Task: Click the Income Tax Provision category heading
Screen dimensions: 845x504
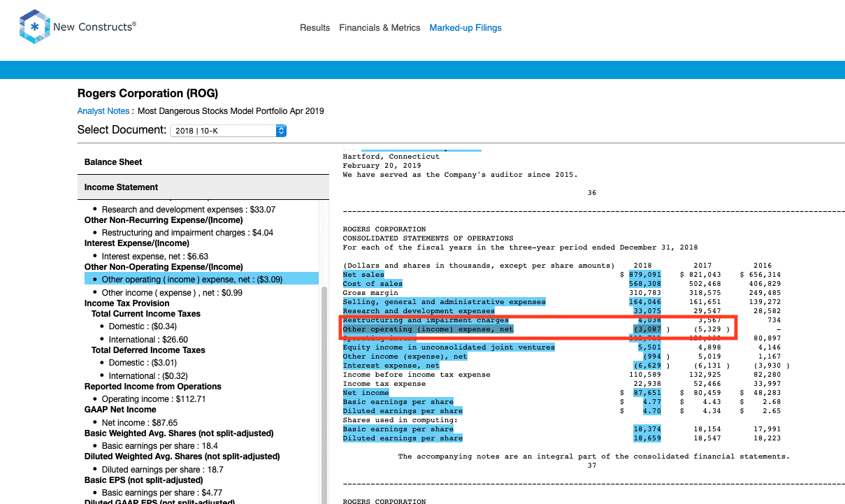Action: pos(127,303)
